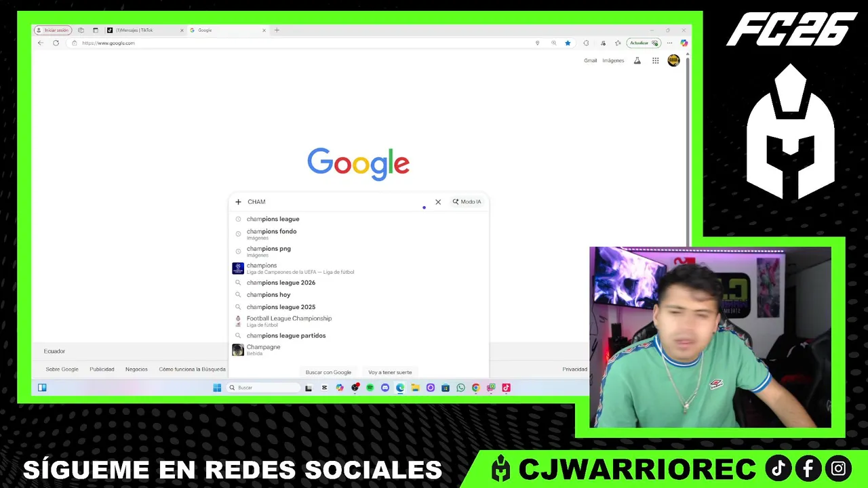Select suggestion champions league 2026
Viewport: 868px width, 488px height.
coord(358,283)
